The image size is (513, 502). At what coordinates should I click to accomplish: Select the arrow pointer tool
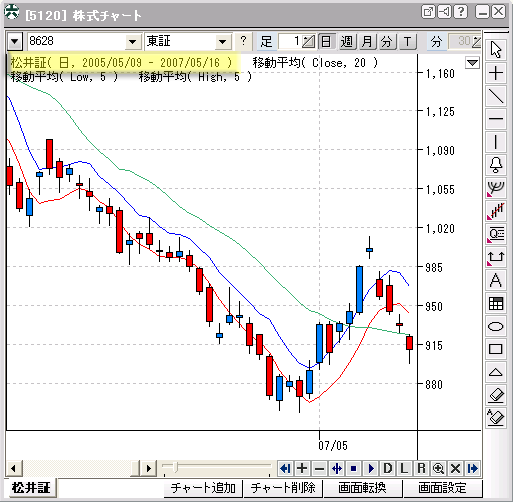496,50
